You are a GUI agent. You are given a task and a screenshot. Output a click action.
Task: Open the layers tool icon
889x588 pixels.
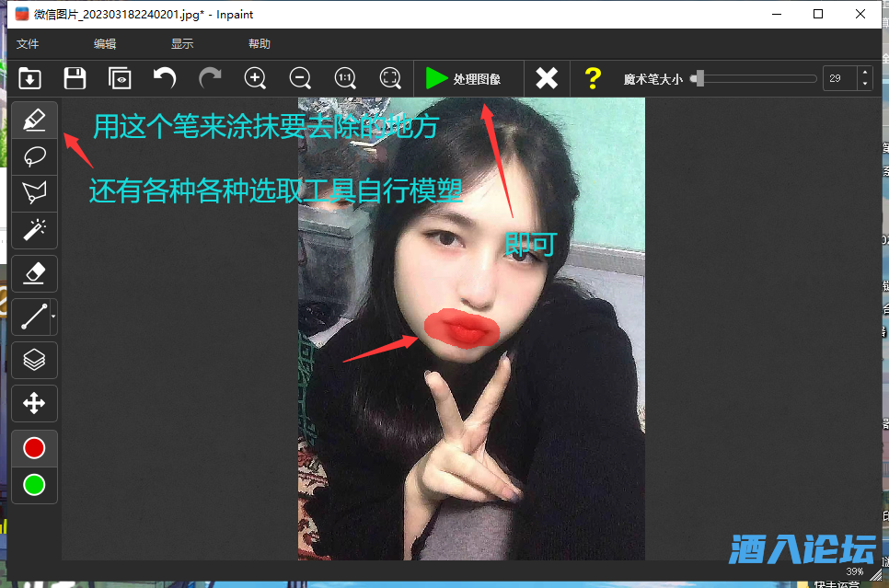coord(34,360)
